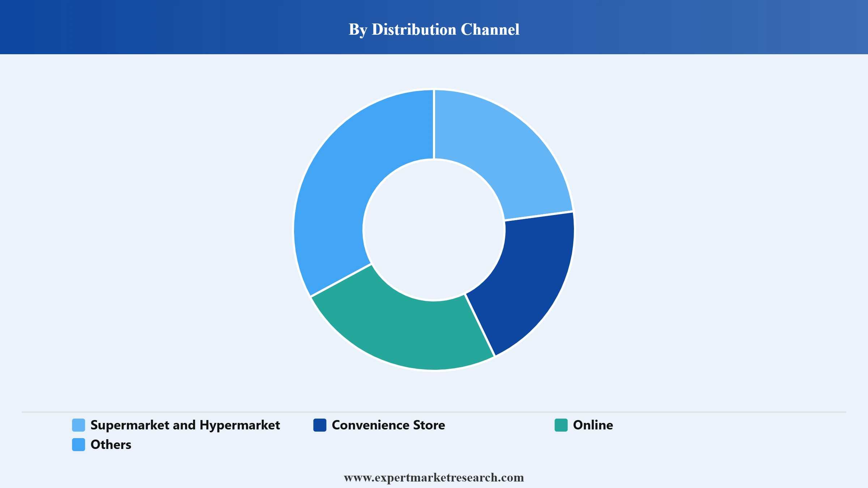
Task: Toggle the 'Others' legend label
Action: (111, 445)
